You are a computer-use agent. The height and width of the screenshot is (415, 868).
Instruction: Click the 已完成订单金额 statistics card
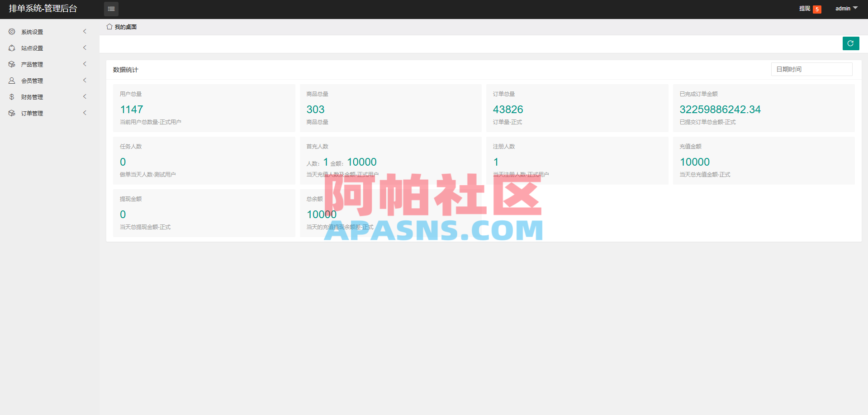pyautogui.click(x=764, y=108)
